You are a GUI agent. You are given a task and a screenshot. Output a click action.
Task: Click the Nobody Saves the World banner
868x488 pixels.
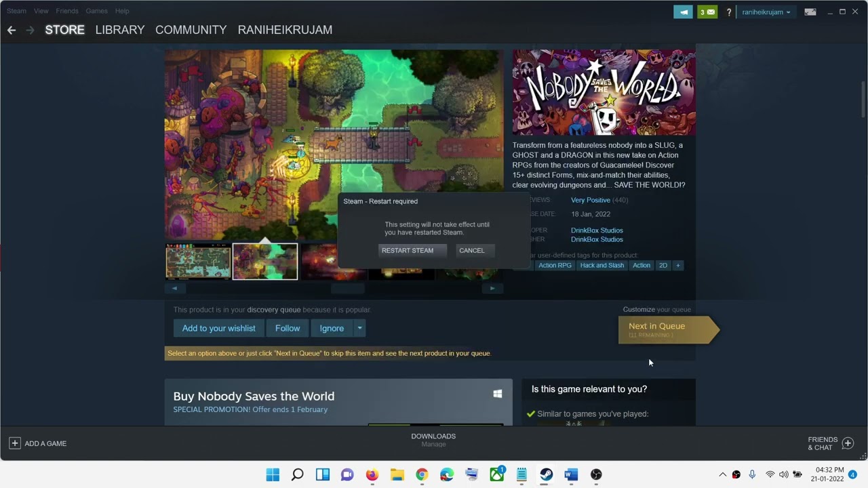tap(604, 92)
